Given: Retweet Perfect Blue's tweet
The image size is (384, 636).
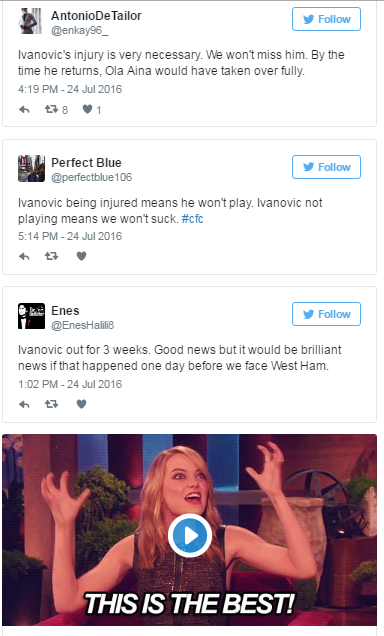Looking at the screenshot, I should tap(51, 256).
